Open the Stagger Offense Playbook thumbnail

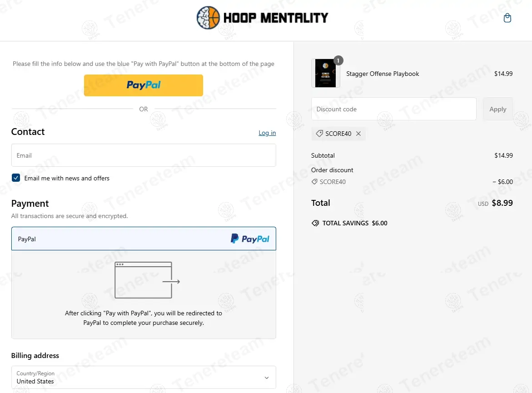[325, 74]
